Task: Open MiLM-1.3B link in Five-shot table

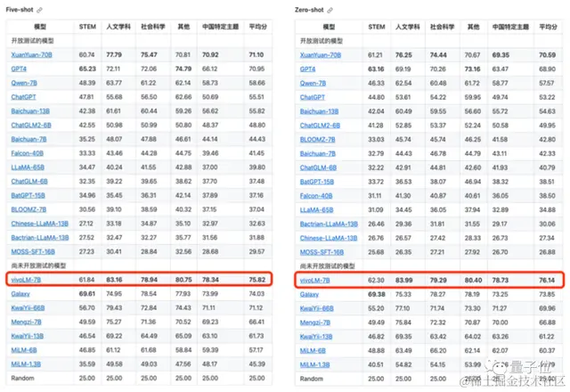Action: 26,364
